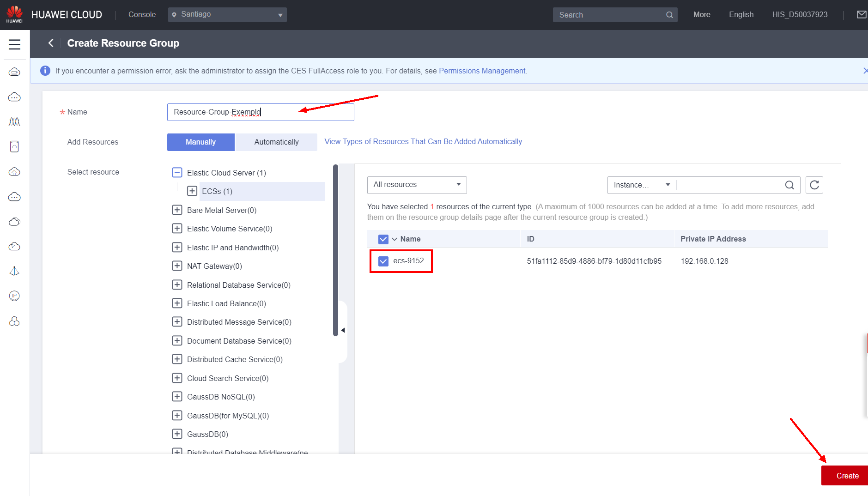Open the Permissions Management link
The image size is (868, 496).
tap(482, 71)
